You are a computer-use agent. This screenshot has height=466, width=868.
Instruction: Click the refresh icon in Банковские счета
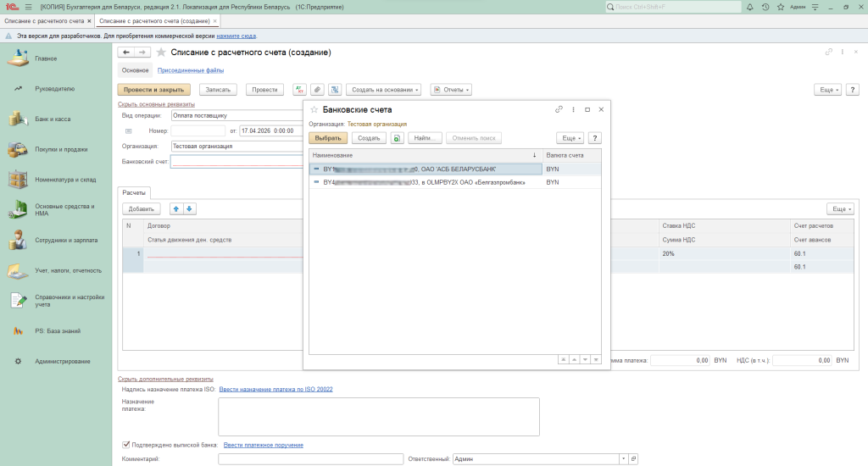tap(397, 137)
